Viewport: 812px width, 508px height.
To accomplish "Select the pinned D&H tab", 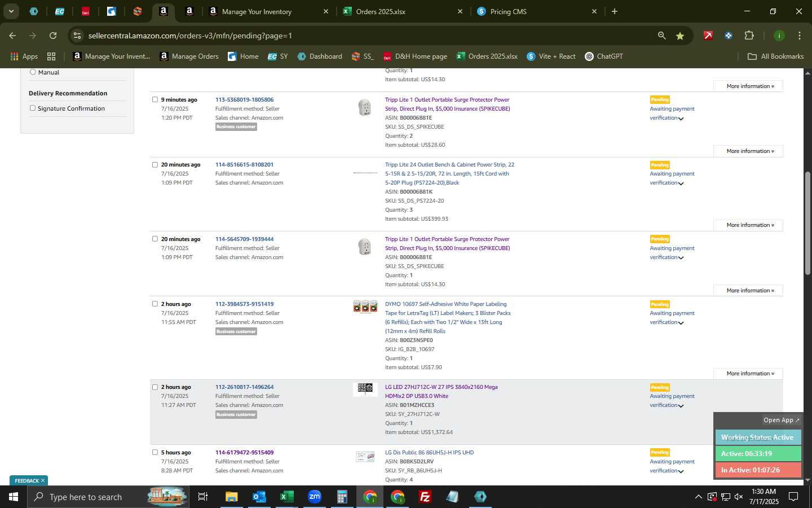I will [85, 11].
